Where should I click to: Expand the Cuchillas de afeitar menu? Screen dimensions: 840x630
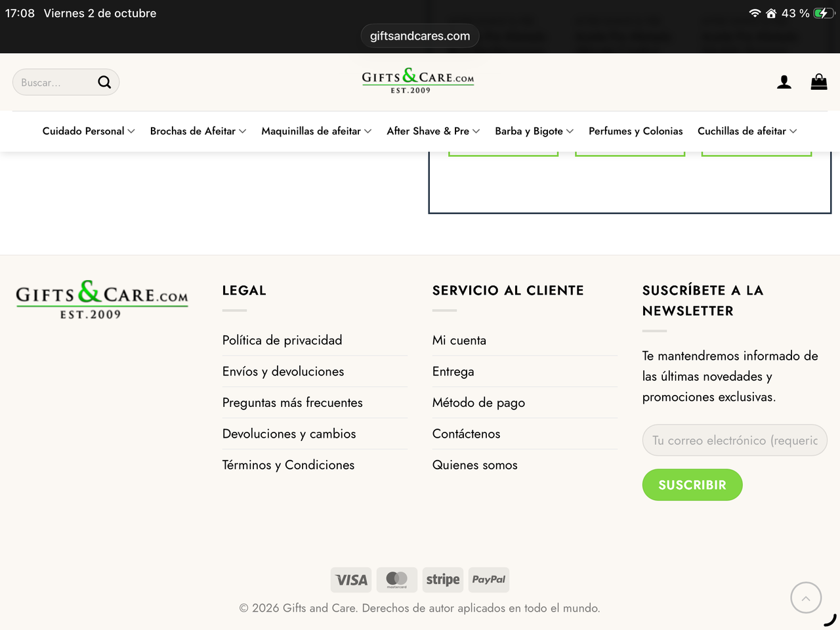[x=747, y=131]
